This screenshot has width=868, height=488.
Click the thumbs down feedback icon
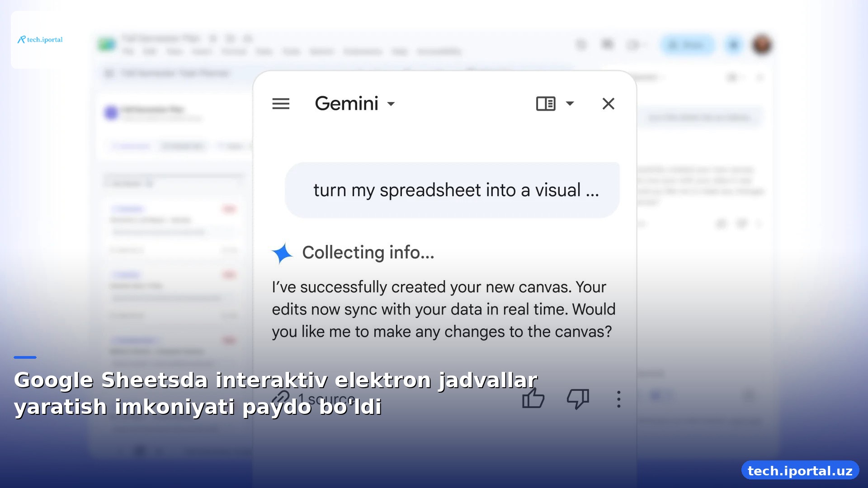578,399
